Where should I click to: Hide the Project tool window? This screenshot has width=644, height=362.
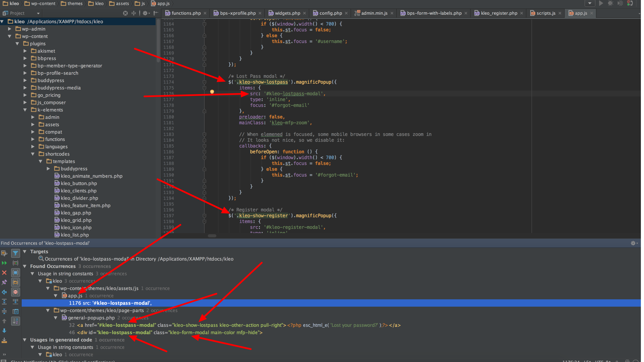click(156, 13)
